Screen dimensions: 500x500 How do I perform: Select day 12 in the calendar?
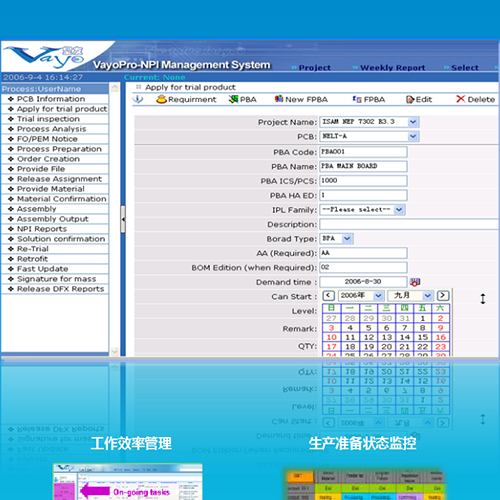click(368, 337)
